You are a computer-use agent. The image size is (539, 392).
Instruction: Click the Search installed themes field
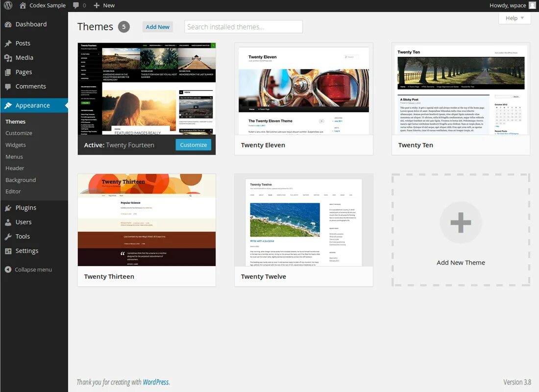click(244, 27)
